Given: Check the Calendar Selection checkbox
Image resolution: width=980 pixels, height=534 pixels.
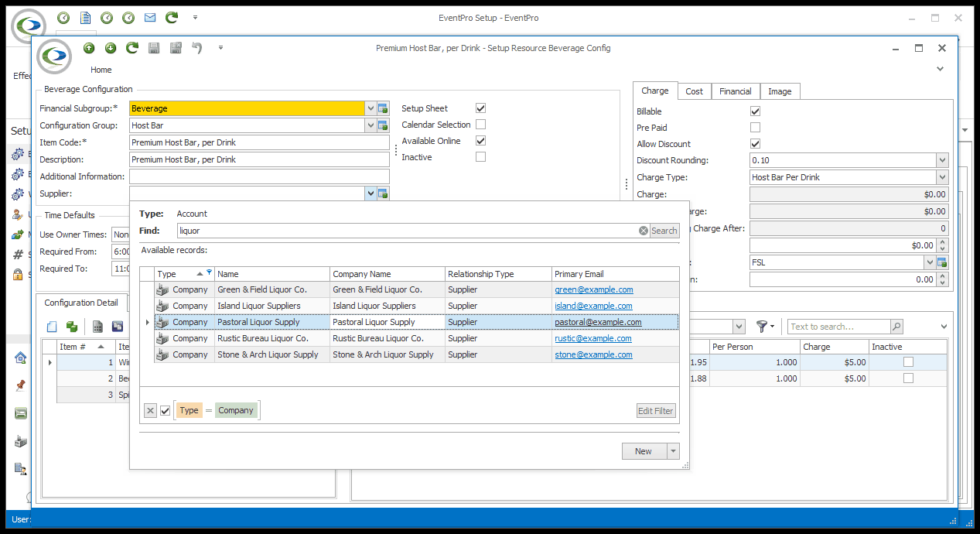Looking at the screenshot, I should 481,125.
